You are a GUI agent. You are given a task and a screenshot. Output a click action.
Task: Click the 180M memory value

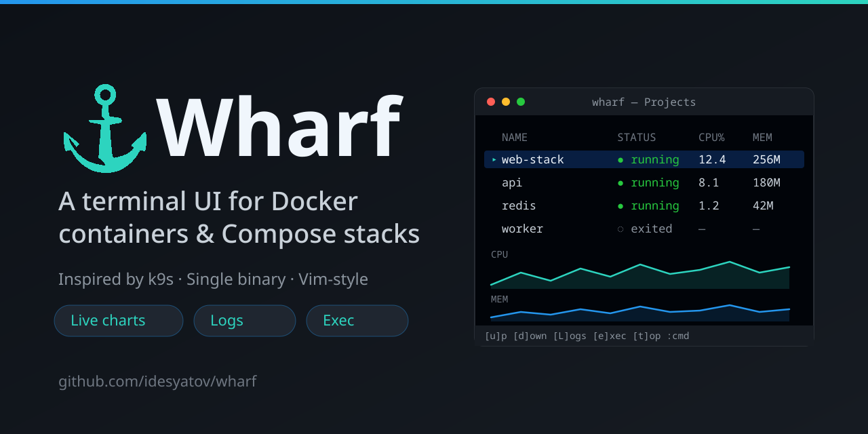point(766,183)
